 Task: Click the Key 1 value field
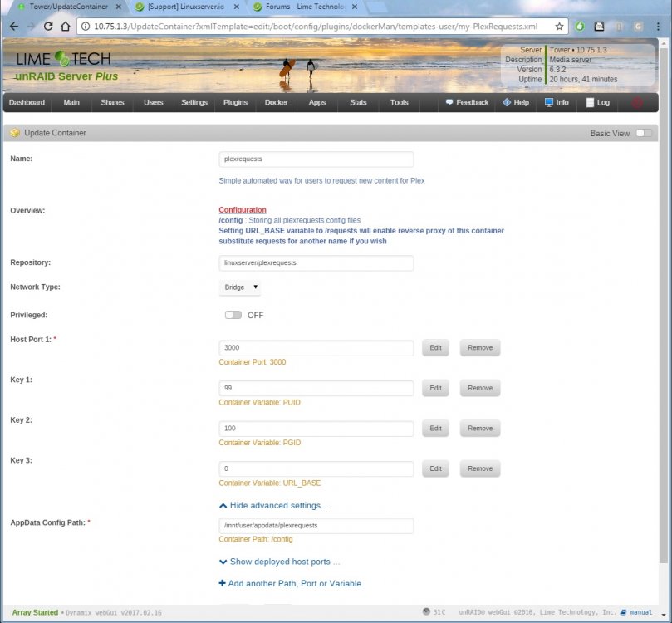pyautogui.click(x=316, y=388)
